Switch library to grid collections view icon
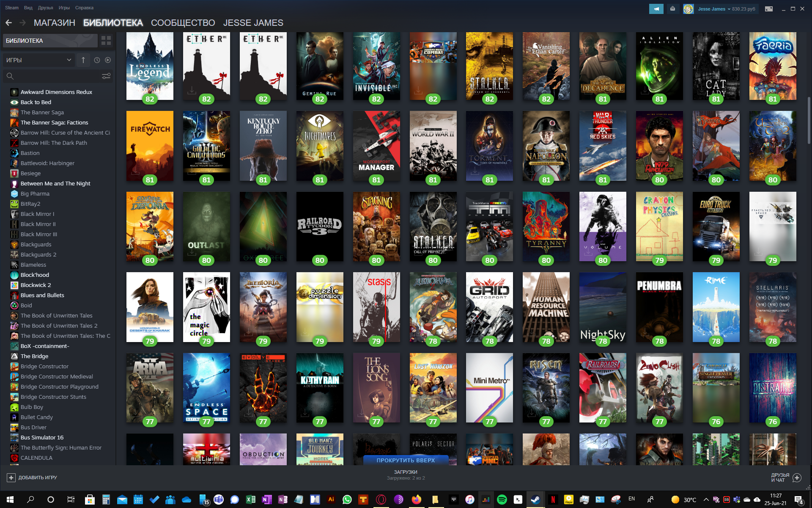Viewport: 812px width, 508px height. [106, 41]
